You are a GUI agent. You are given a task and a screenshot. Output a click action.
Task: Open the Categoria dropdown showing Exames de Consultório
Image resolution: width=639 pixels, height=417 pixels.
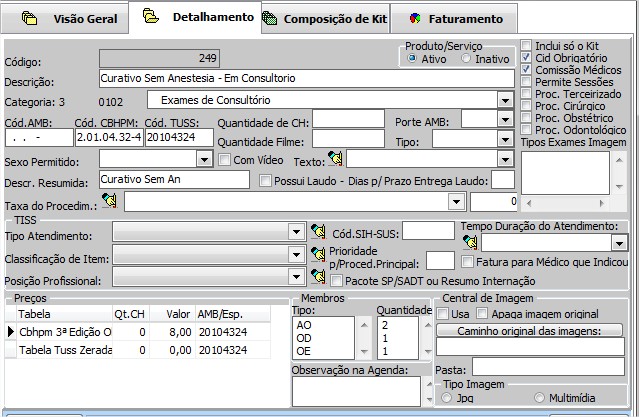pos(504,100)
